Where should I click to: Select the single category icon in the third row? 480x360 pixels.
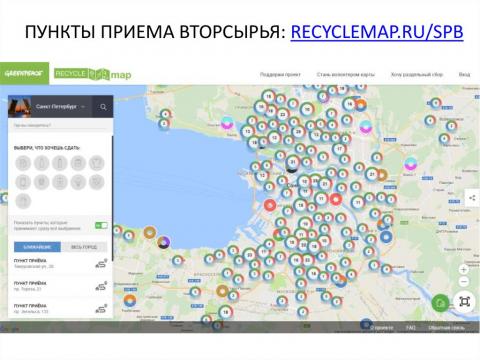[x=23, y=201]
